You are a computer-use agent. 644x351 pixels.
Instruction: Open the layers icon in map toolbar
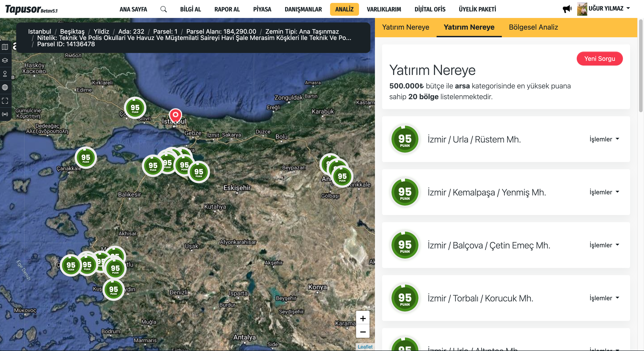(5, 61)
